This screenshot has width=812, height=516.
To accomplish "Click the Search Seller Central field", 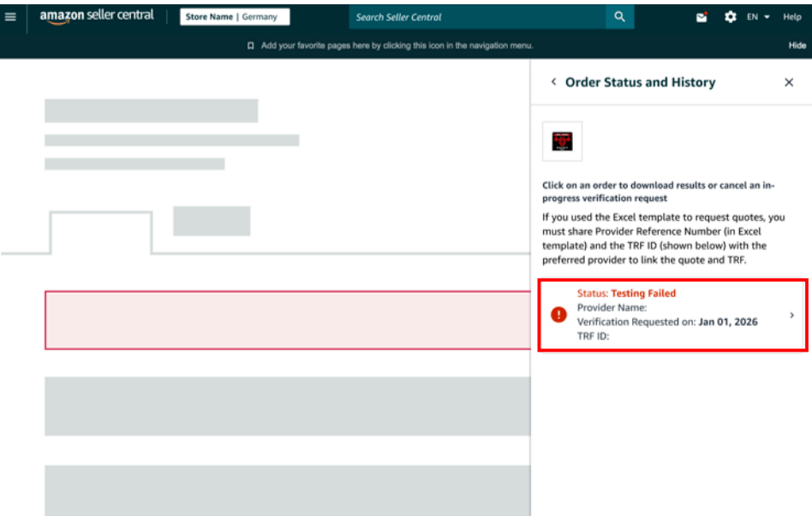I will coord(477,17).
